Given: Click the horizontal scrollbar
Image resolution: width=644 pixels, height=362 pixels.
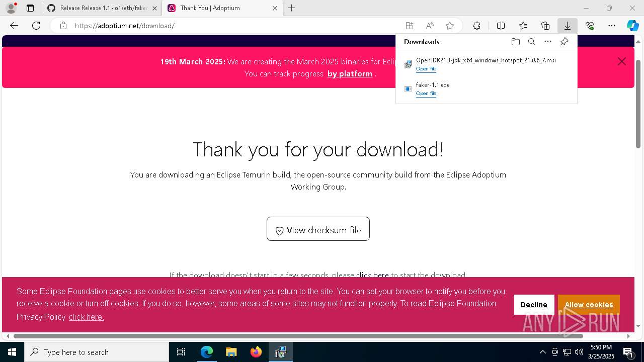Looking at the screenshot, I should 298,336.
